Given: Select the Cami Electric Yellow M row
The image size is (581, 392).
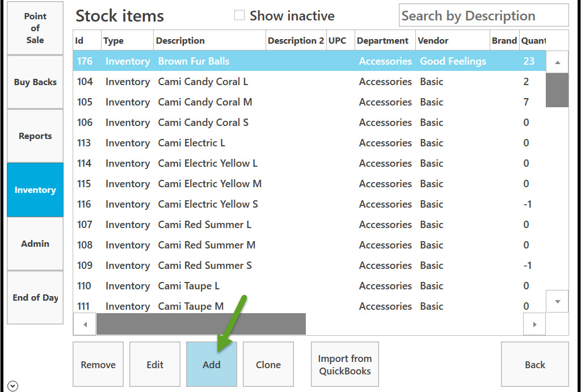Looking at the screenshot, I should click(x=309, y=183).
